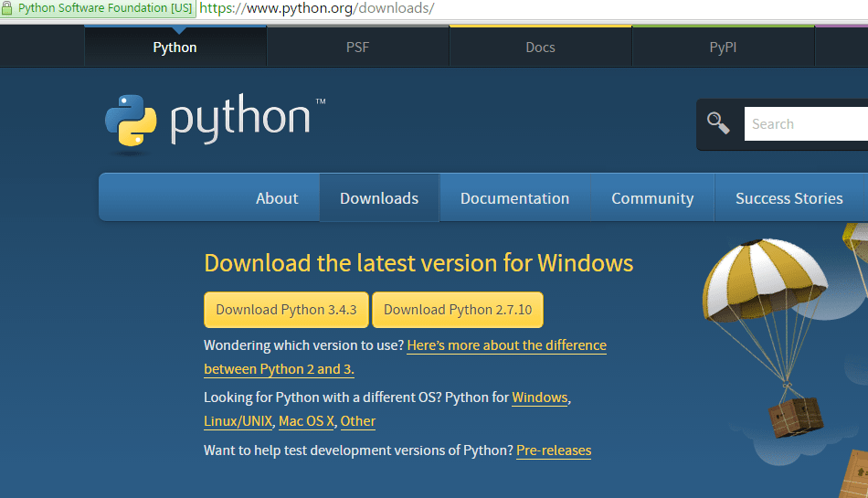Click the Python snake logo
The width and height of the screenshot is (868, 498).
[131, 120]
